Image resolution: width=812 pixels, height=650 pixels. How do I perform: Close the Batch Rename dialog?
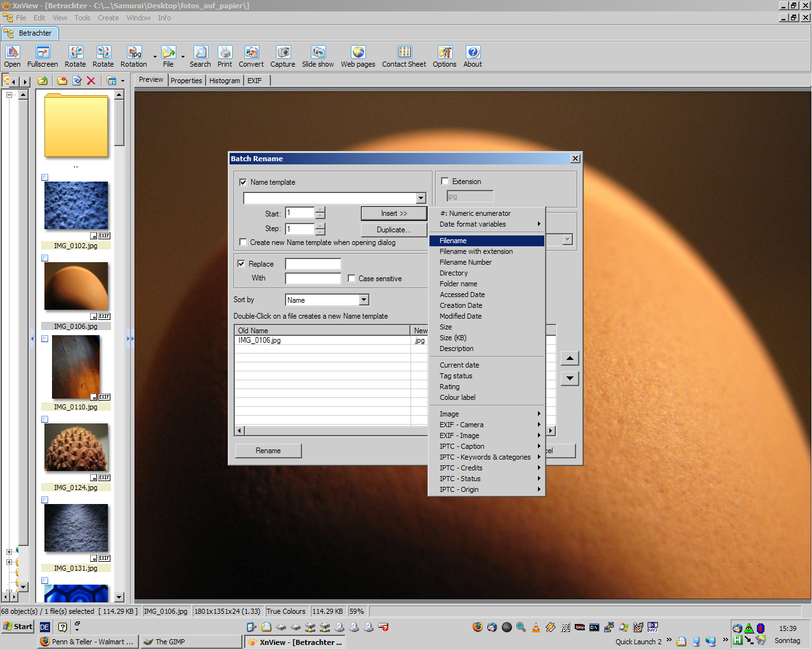pyautogui.click(x=575, y=159)
